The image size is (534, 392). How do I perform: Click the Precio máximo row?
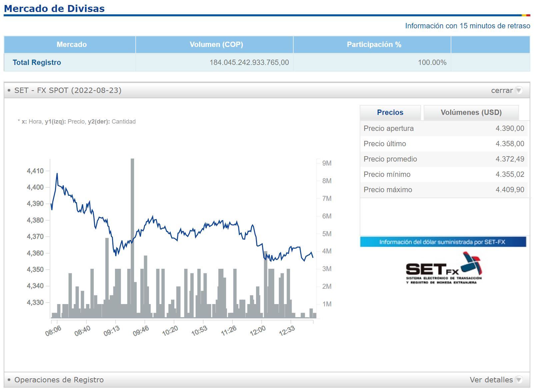pos(444,190)
